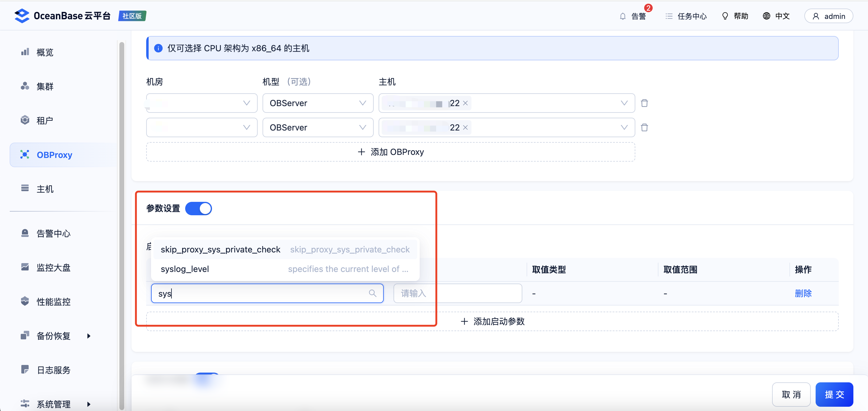Select OBProxy in the sidebar
This screenshot has width=868, height=411.
(x=63, y=155)
